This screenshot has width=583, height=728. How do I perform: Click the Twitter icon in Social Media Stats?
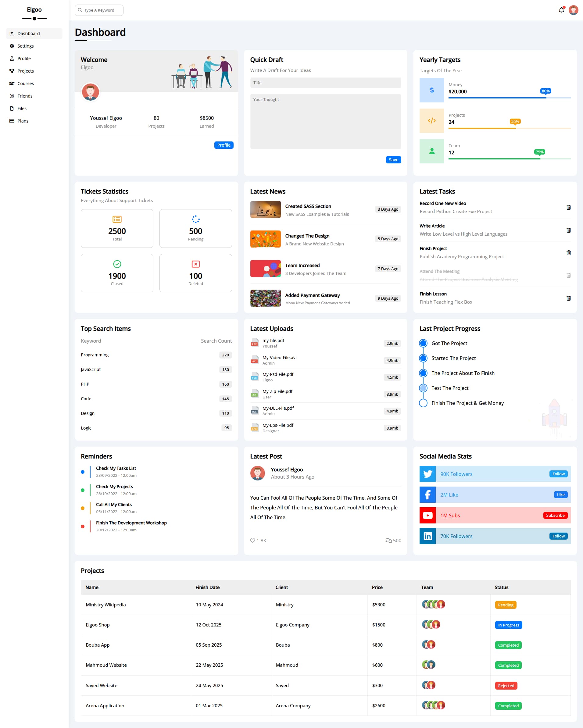[427, 474]
